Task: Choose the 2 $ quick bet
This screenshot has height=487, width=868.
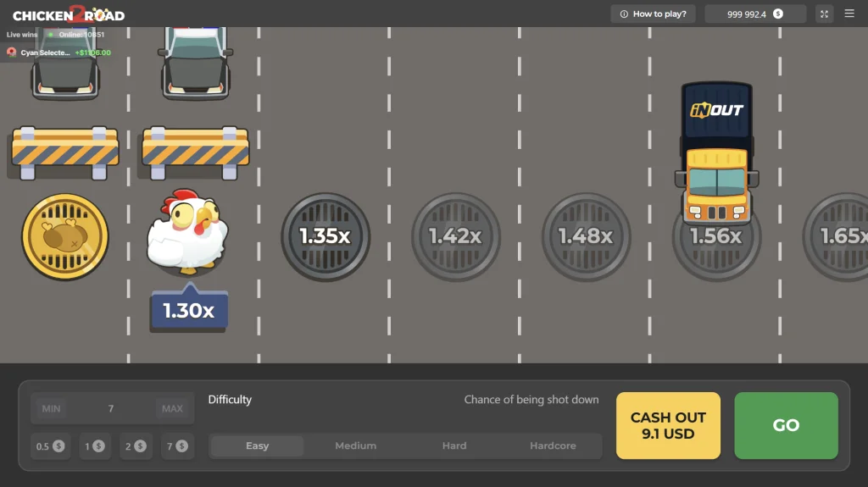Action: pos(136,446)
